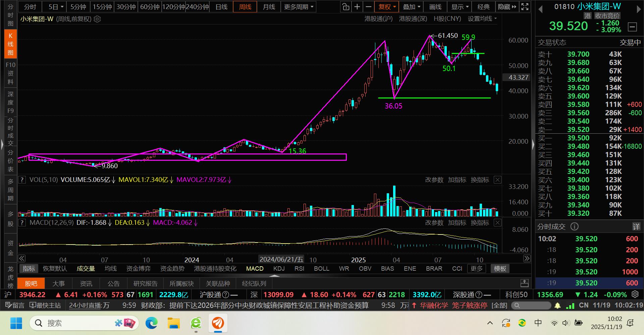
Task: Toggle RSI indicator
Action: coord(299,269)
